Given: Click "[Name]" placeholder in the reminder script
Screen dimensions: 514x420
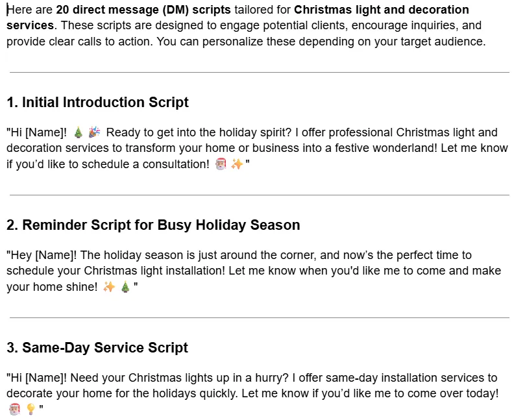Looking at the screenshot, I should click(x=55, y=255).
